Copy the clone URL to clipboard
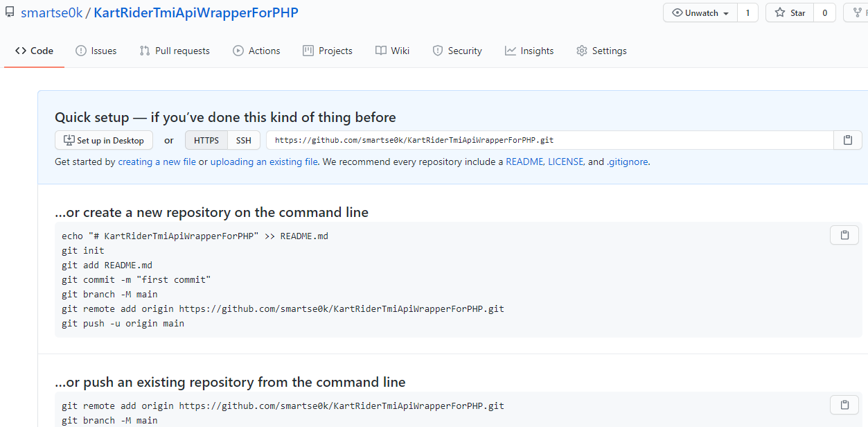The image size is (868, 427). click(x=848, y=140)
